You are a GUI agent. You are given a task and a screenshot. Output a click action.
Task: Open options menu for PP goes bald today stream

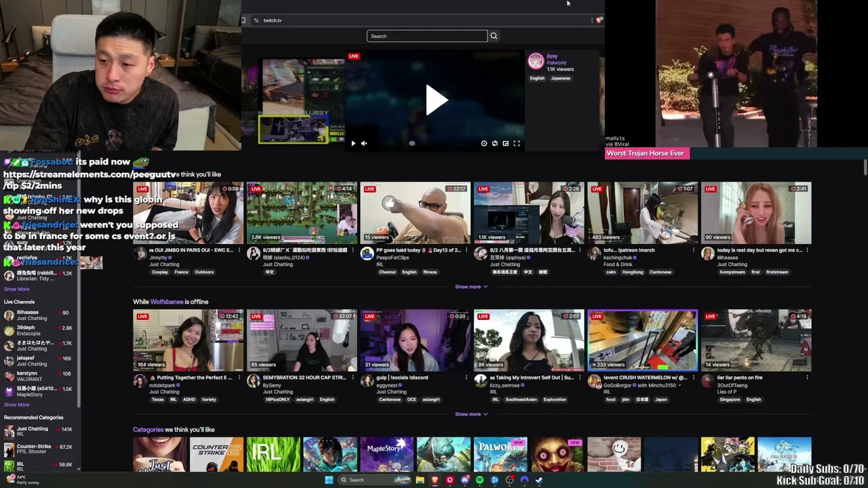(x=467, y=250)
